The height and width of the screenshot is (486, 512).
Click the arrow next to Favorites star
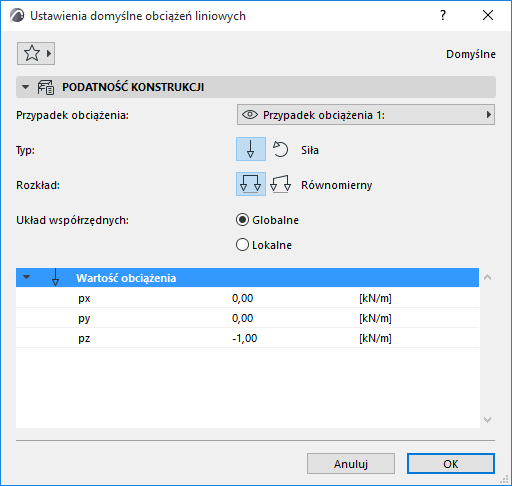click(49, 53)
